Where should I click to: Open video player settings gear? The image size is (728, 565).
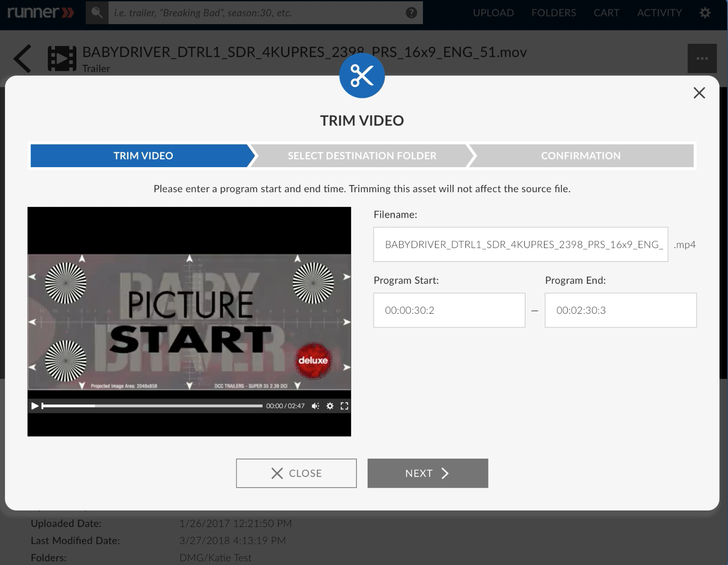coord(330,406)
